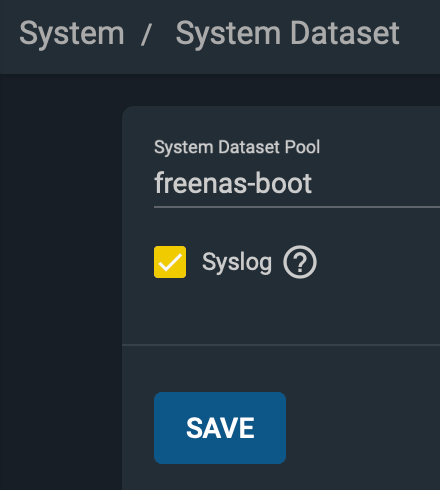Expand the pool selector showing freenas-boot
This screenshot has height=490, width=440.
297,183
